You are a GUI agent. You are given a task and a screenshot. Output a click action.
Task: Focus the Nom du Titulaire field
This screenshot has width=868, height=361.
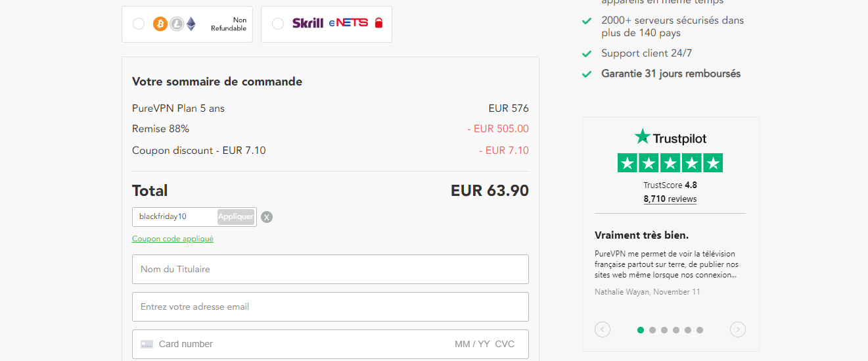point(330,269)
